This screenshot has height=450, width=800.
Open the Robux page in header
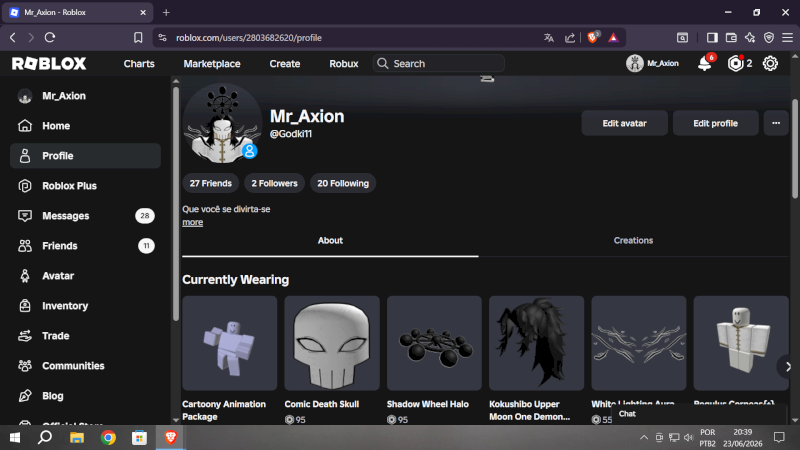343,64
